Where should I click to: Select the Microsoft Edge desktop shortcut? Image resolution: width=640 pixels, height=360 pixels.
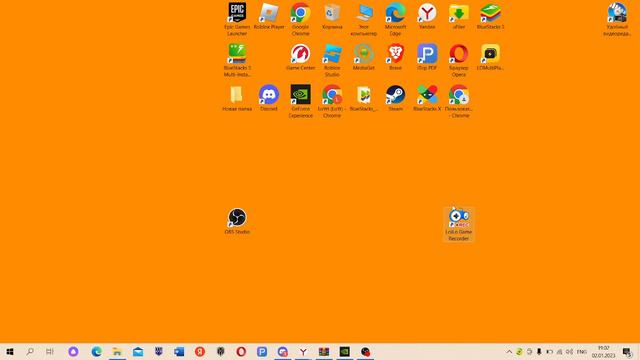point(396,19)
